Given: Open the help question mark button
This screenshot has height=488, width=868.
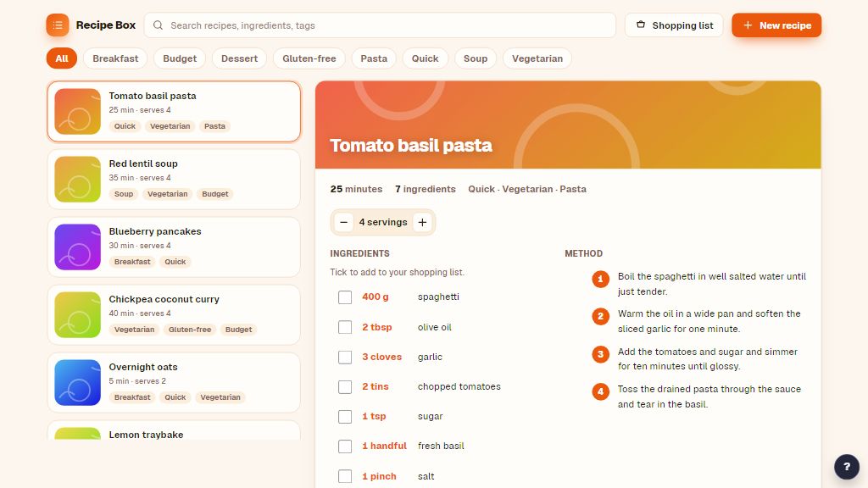Looking at the screenshot, I should pyautogui.click(x=847, y=467).
